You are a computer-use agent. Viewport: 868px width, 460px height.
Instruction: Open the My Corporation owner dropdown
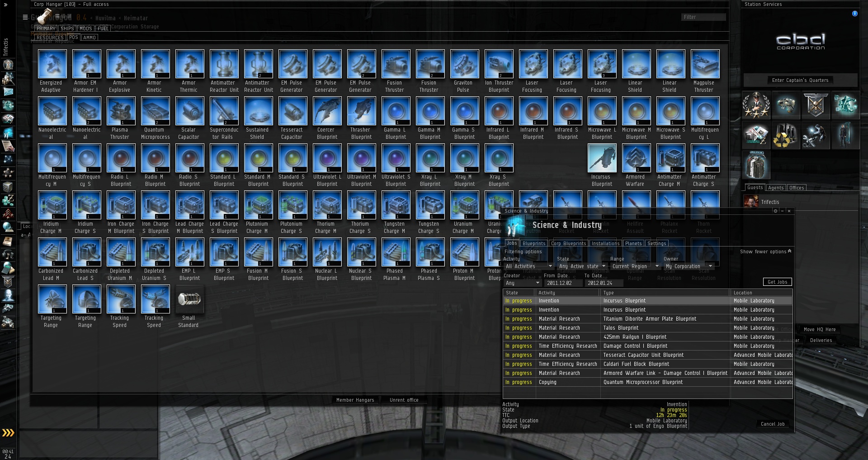click(688, 266)
